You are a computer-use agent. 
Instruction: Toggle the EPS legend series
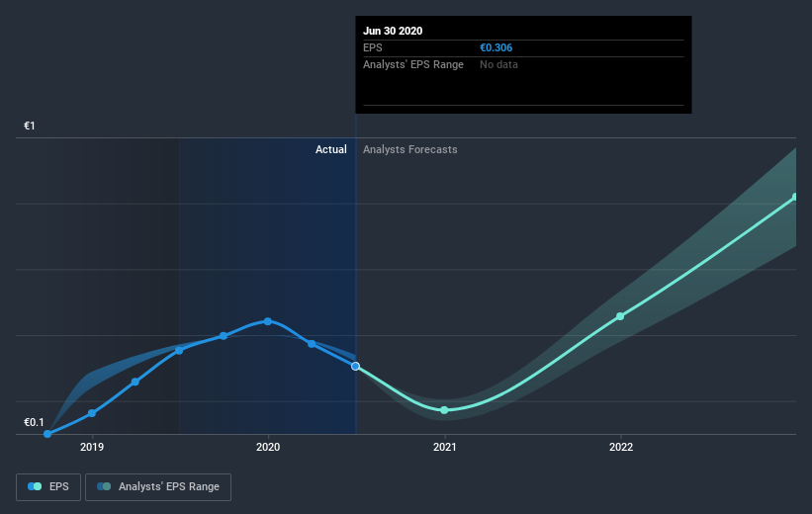click(48, 486)
